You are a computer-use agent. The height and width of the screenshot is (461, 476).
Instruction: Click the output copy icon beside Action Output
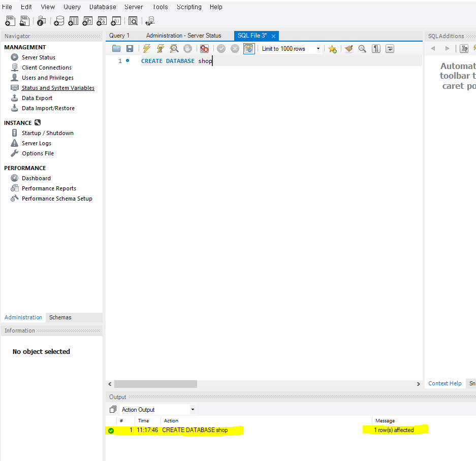coord(113,409)
